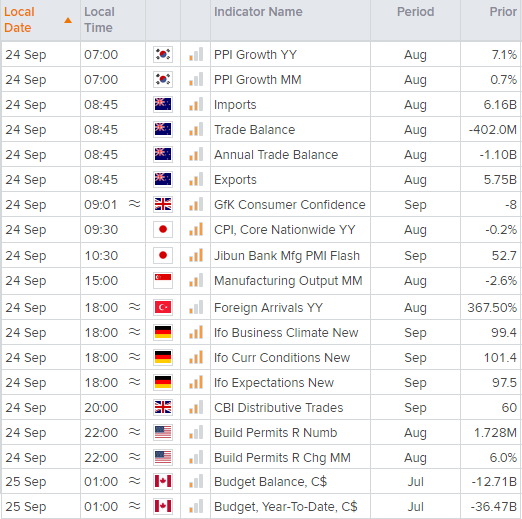This screenshot has height=519, width=522.
Task: Open the CBI Distributive Trades indicator
Action: point(278,407)
